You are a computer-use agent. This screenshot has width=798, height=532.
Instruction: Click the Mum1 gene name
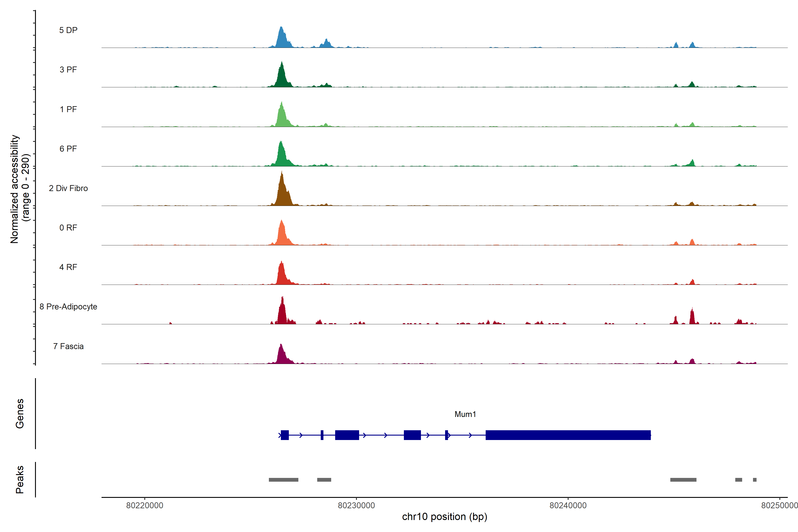point(465,414)
